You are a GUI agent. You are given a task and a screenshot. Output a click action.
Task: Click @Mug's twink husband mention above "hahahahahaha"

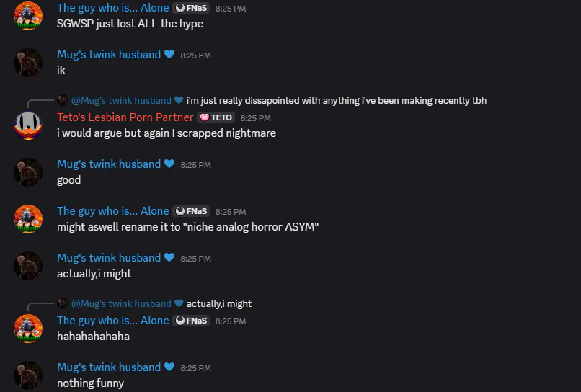pyautogui.click(x=121, y=304)
